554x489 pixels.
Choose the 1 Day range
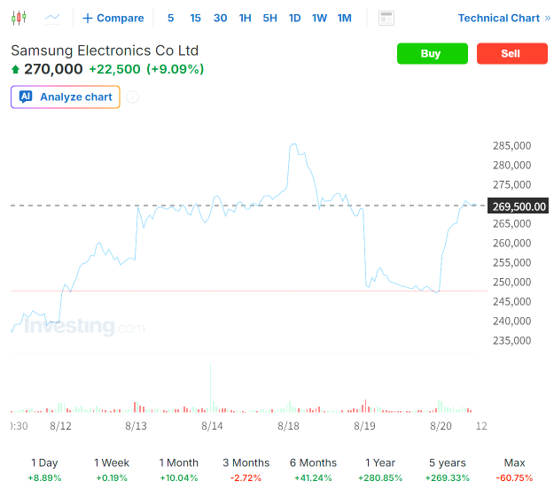point(45,470)
